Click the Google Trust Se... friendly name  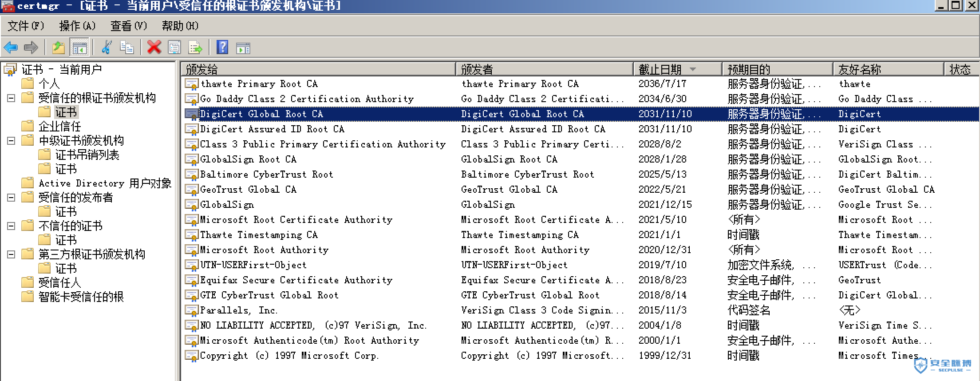(x=885, y=205)
